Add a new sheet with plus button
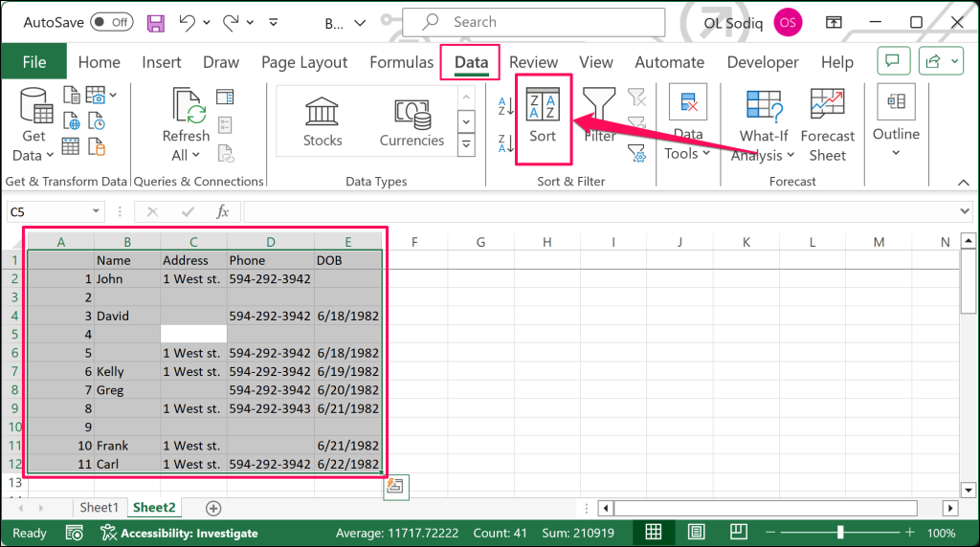 point(213,509)
